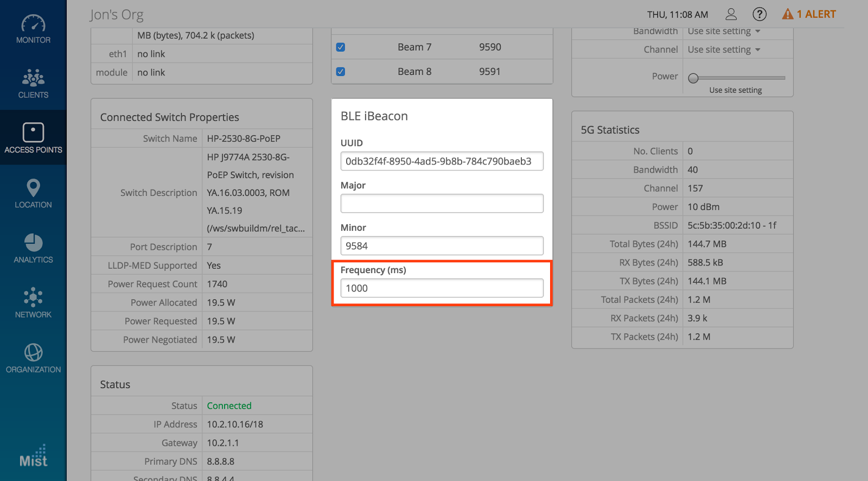Uncheck the Beam 8 checkbox
The width and height of the screenshot is (868, 481).
[341, 72]
